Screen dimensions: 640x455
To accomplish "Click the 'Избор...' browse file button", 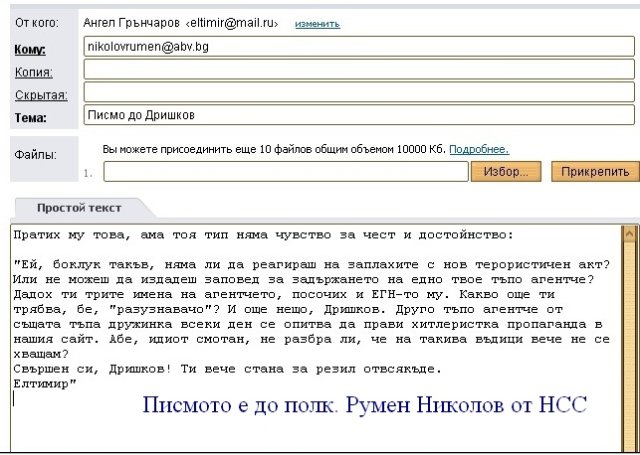I will [506, 172].
